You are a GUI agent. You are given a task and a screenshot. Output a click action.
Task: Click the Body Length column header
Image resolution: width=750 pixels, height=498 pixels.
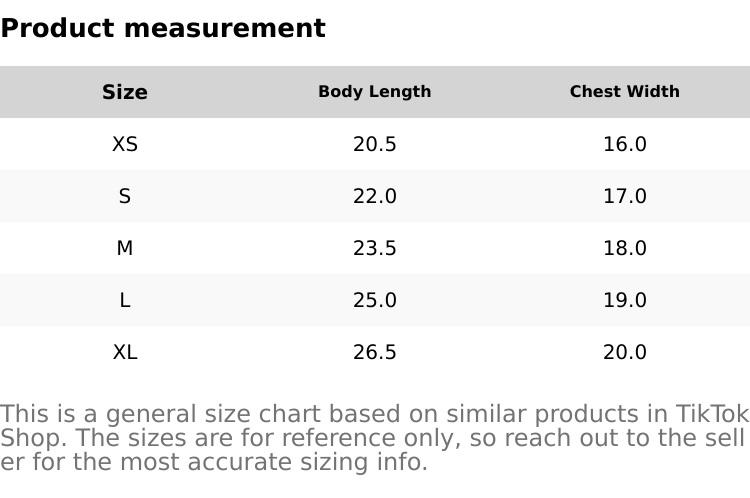(x=375, y=92)
